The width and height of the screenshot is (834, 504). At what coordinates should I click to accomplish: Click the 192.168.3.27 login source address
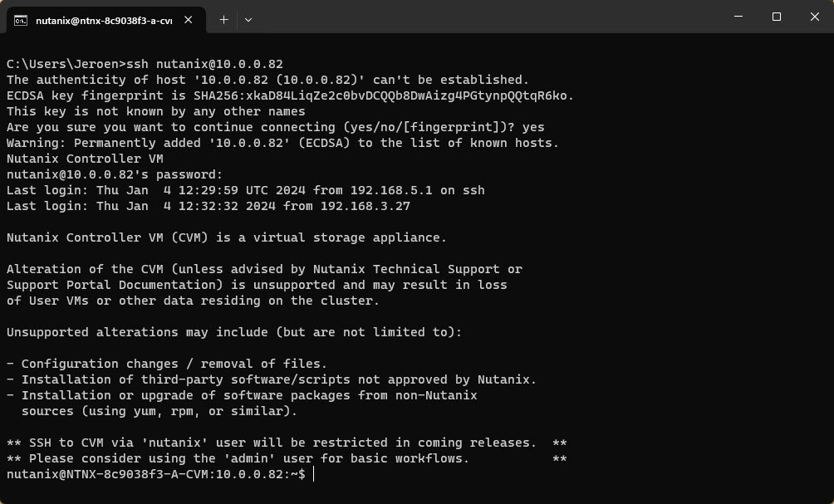pos(365,206)
